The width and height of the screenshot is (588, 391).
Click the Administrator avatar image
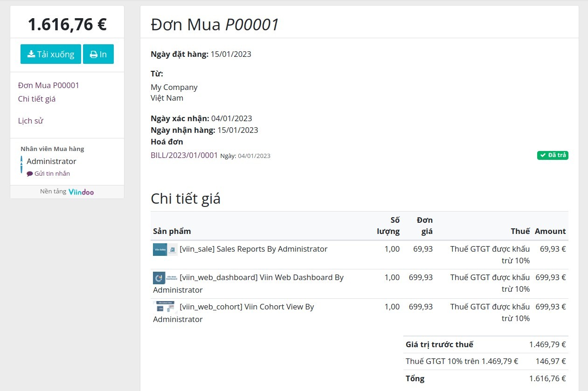click(21, 165)
